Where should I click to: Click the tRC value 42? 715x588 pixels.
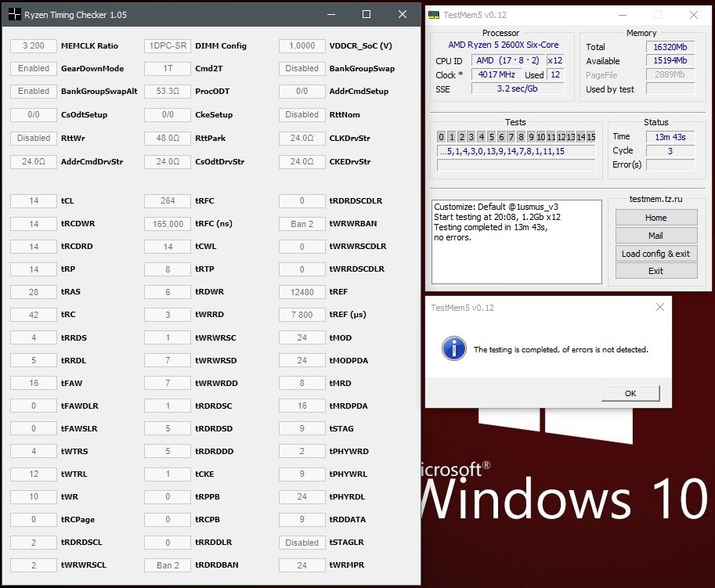[x=34, y=315]
